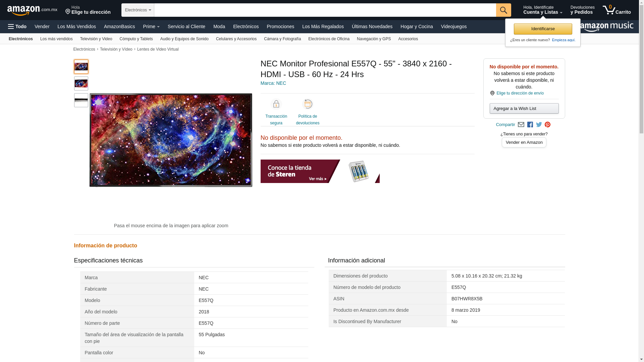Open the Moda navigation item
Image resolution: width=644 pixels, height=362 pixels.
[x=219, y=26]
